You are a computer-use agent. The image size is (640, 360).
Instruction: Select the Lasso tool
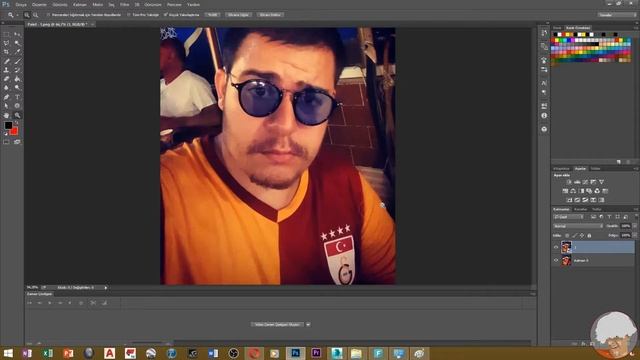pos(7,43)
